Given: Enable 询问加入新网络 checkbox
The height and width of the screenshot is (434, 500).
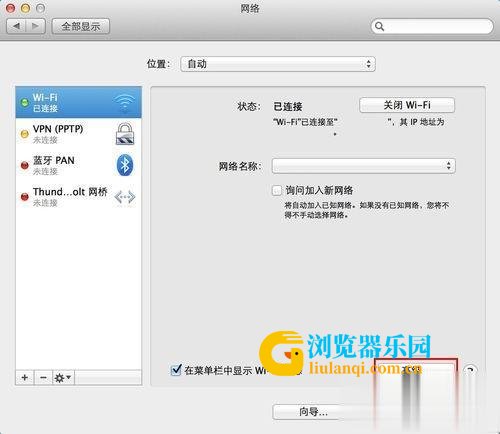Looking at the screenshot, I should point(277,191).
